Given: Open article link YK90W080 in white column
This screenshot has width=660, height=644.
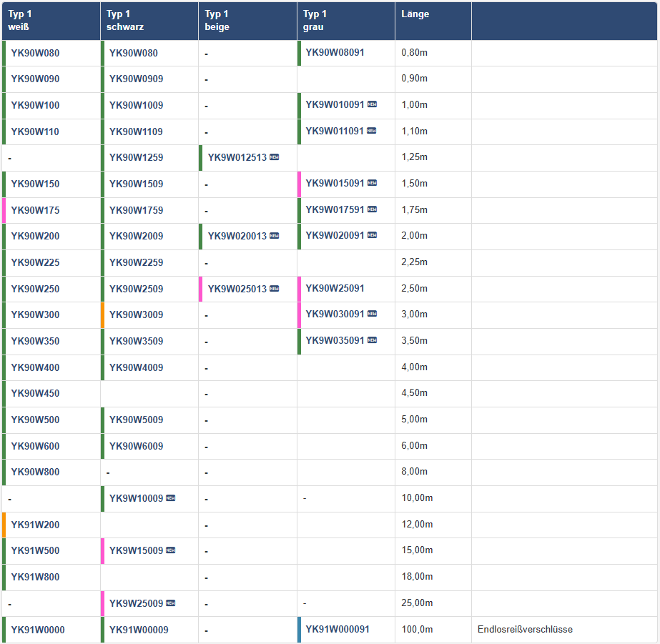Looking at the screenshot, I should (x=35, y=53).
